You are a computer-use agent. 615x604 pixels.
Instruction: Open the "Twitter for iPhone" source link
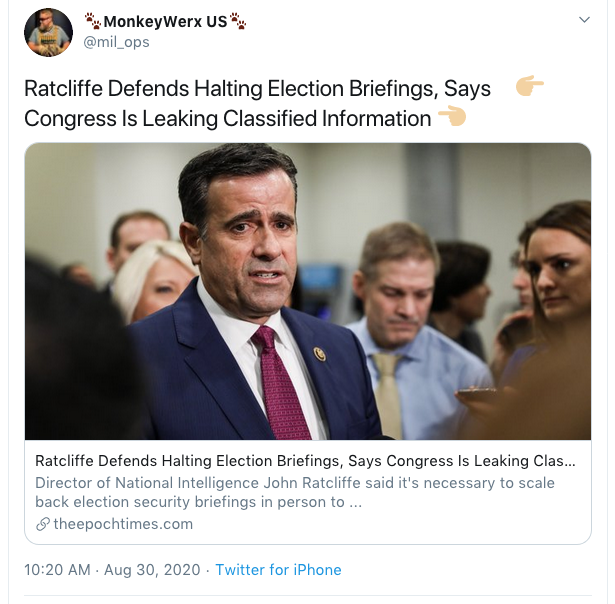(278, 570)
